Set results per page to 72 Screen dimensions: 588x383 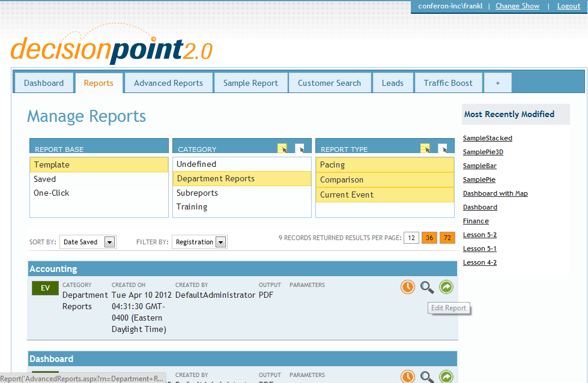point(447,238)
